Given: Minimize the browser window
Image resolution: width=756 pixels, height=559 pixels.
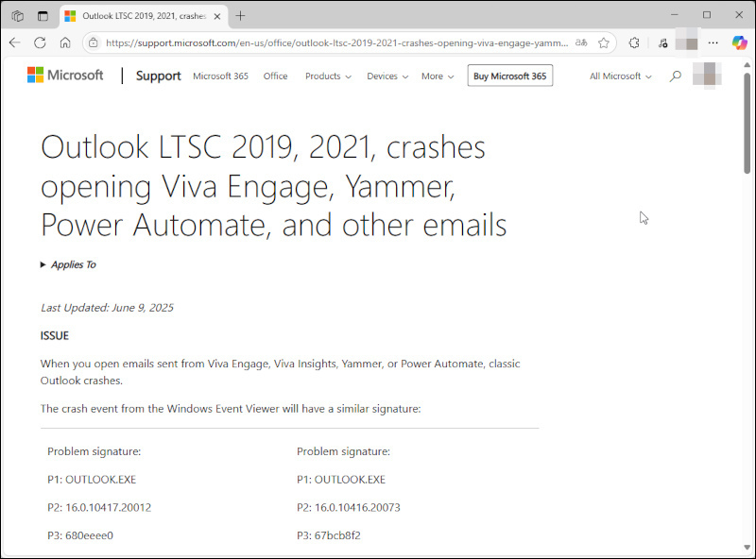Looking at the screenshot, I should [x=675, y=15].
